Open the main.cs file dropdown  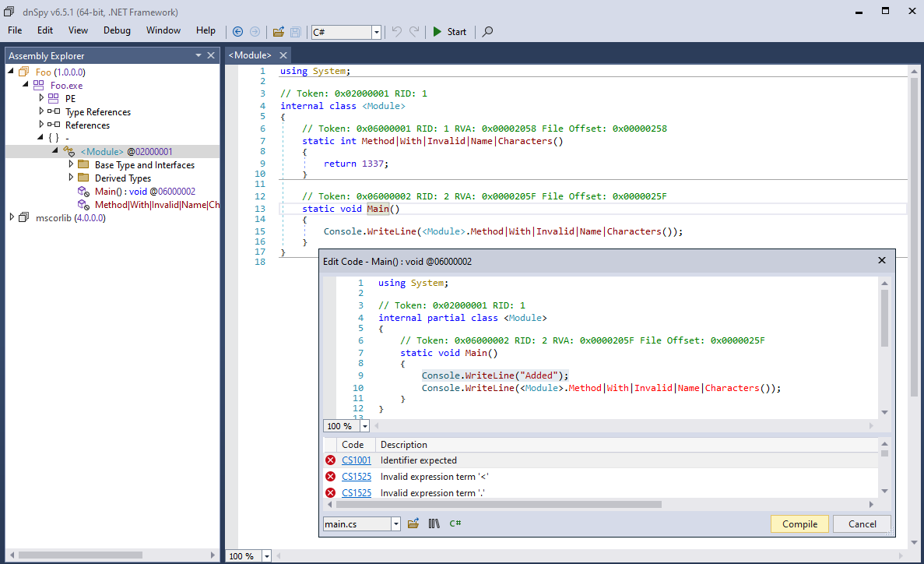point(396,524)
